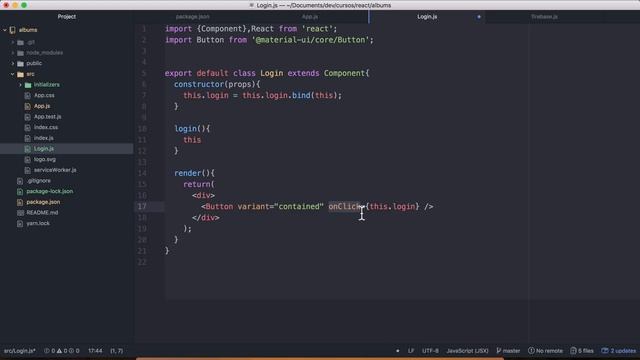Click the logo.svg file icon
The width and height of the screenshot is (640, 360).
pos(27,159)
